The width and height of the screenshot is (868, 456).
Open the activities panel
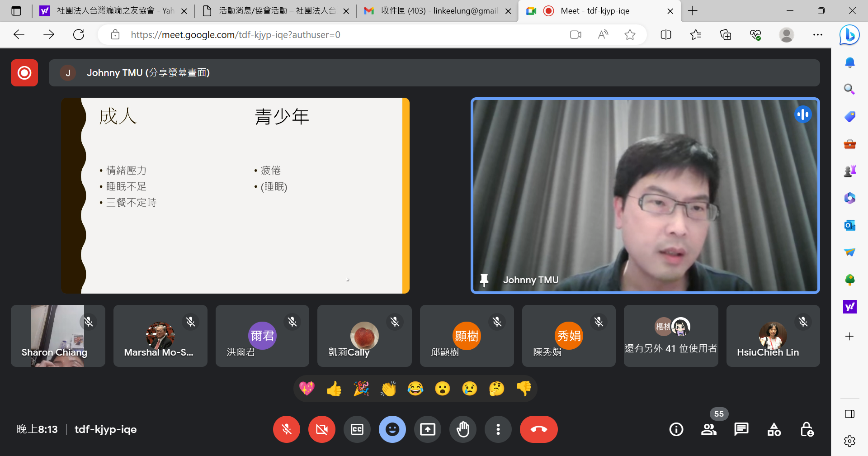[x=774, y=429]
